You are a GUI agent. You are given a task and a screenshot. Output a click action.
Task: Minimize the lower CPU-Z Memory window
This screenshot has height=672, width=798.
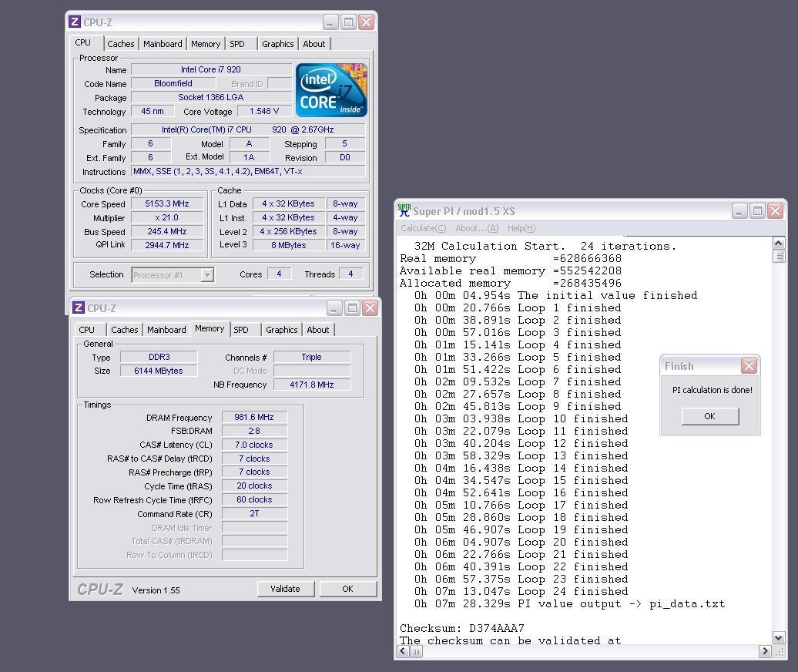[334, 307]
